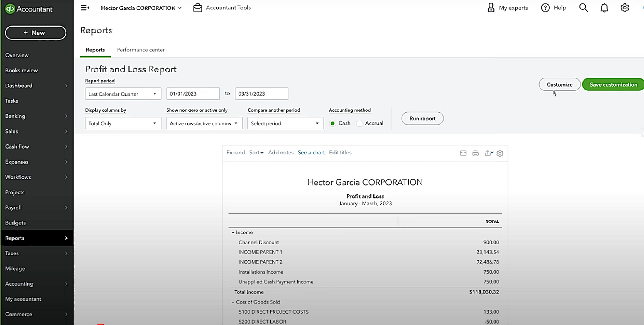The height and width of the screenshot is (325, 644).
Task: Collapse the Income section rows
Action: coord(233,233)
